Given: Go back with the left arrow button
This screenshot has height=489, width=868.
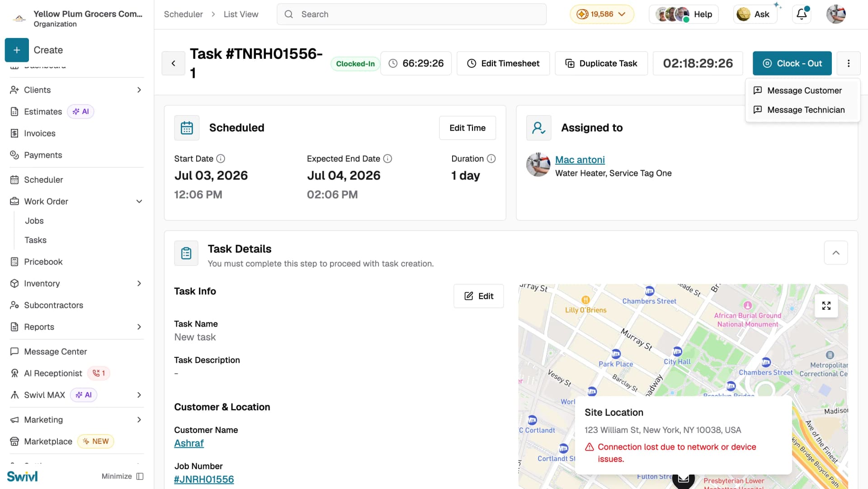Looking at the screenshot, I should (x=173, y=63).
